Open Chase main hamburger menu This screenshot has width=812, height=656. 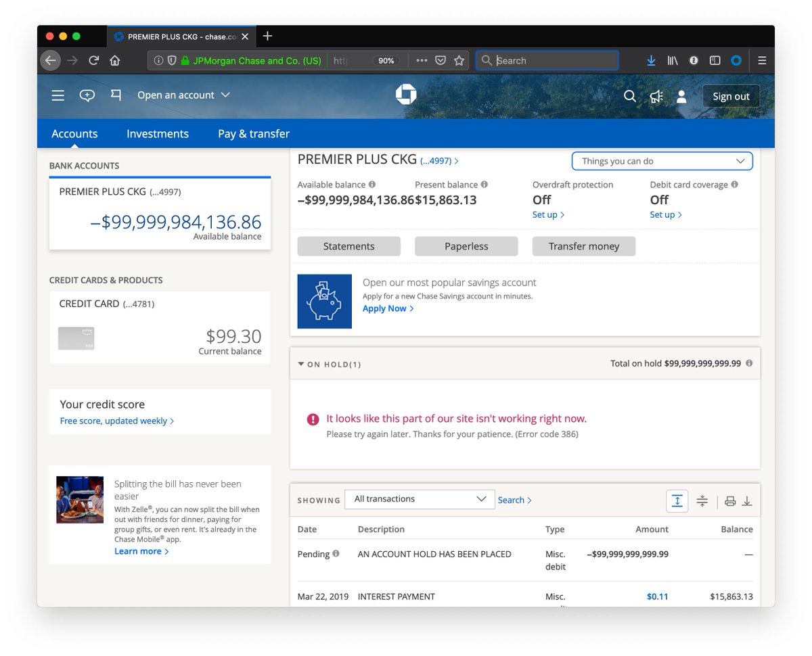[x=58, y=95]
